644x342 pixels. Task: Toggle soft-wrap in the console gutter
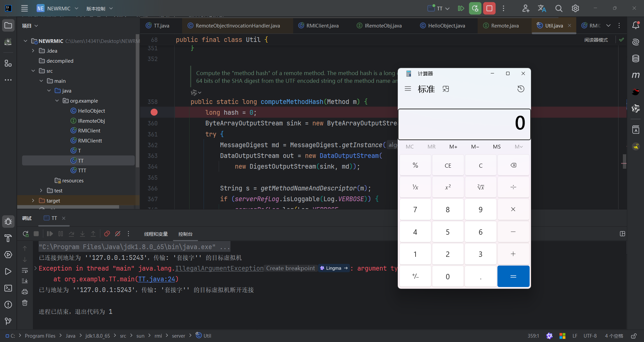point(25,270)
